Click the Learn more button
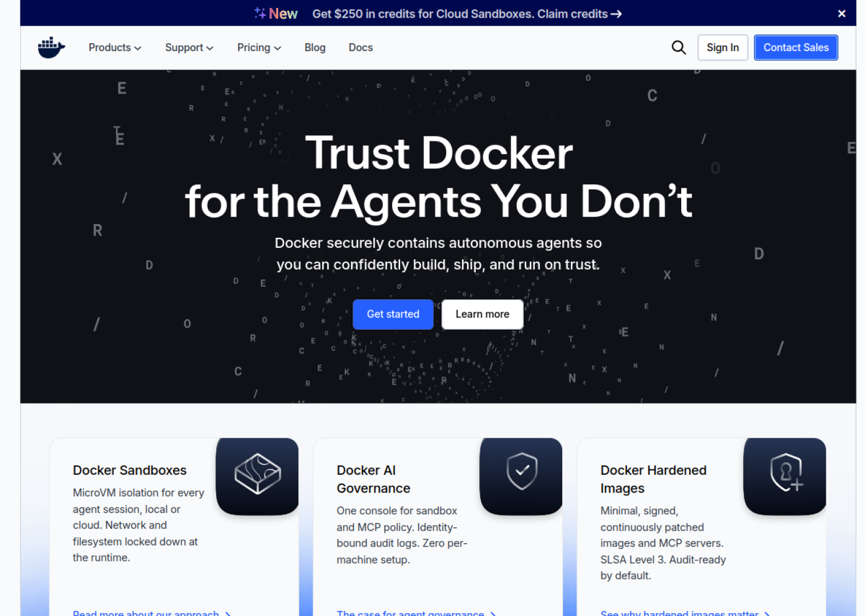The height and width of the screenshot is (616, 865). (x=483, y=315)
